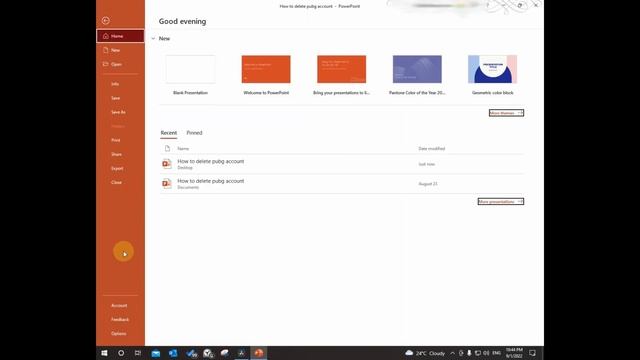Image resolution: width=640 pixels, height=360 pixels.
Task: Open the weather widget showing 24°C Cloudy
Action: click(425, 353)
